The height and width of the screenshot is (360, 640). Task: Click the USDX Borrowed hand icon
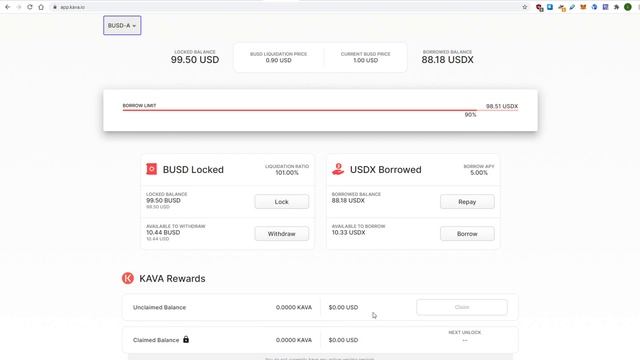[x=338, y=169]
